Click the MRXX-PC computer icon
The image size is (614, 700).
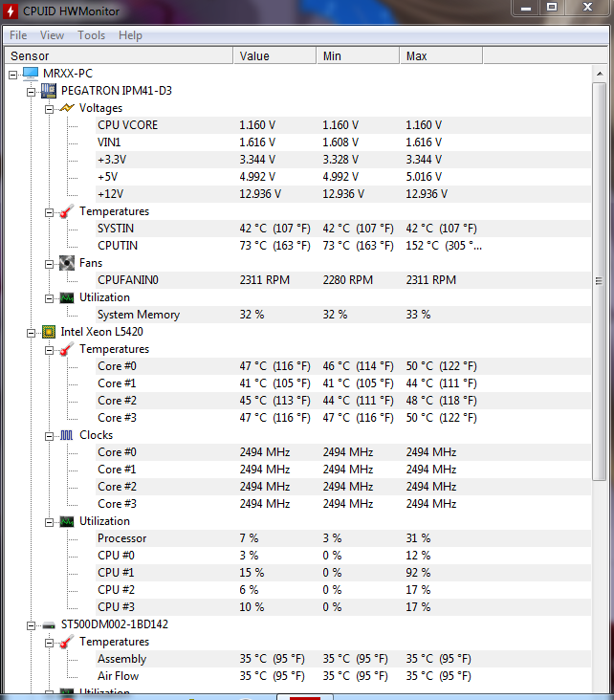pos(31,74)
